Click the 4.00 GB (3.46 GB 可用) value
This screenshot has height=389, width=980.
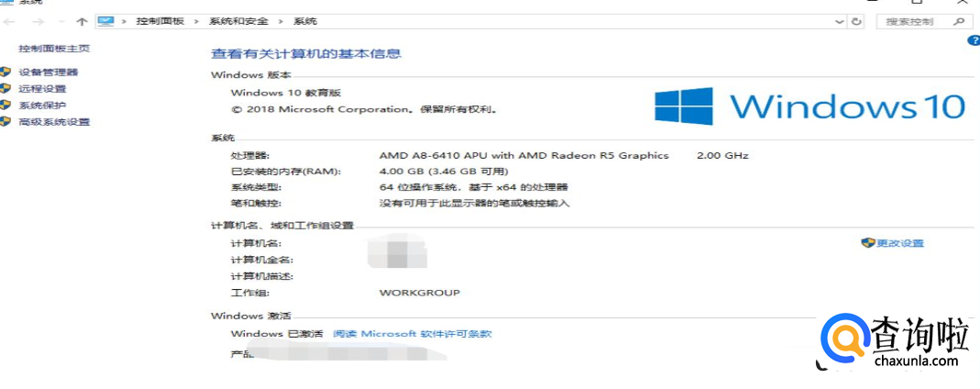tap(444, 171)
